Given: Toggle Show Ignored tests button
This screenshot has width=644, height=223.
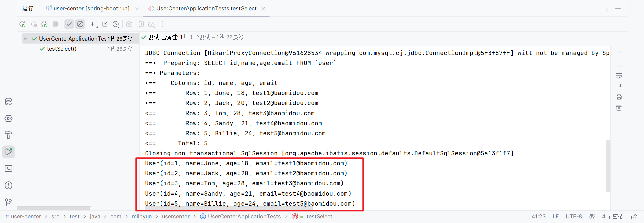Looking at the screenshot, I should coord(80,24).
